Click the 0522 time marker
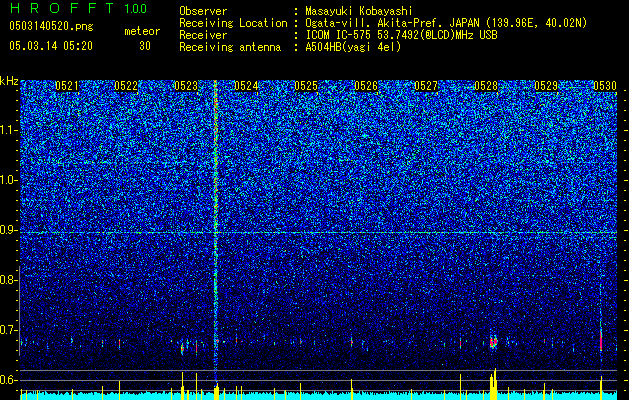The height and width of the screenshot is (400, 629). click(126, 86)
